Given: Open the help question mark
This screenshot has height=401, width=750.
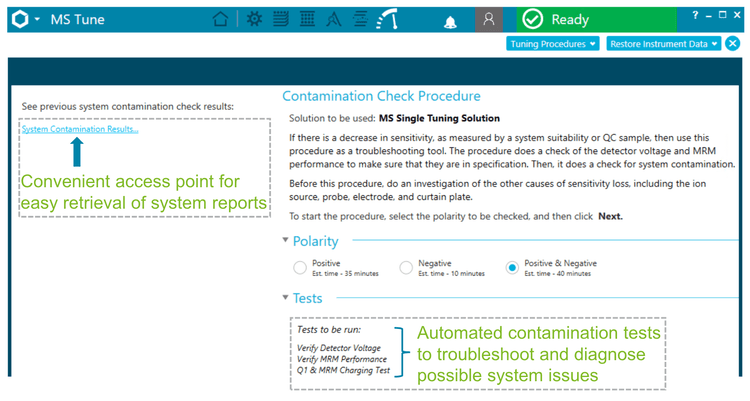Looking at the screenshot, I should point(695,15).
